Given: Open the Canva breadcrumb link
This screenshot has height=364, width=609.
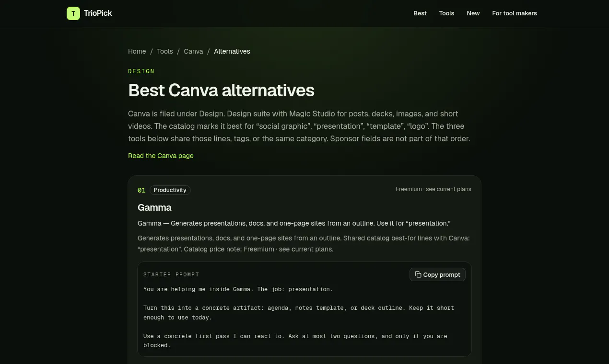Looking at the screenshot, I should pos(193,51).
